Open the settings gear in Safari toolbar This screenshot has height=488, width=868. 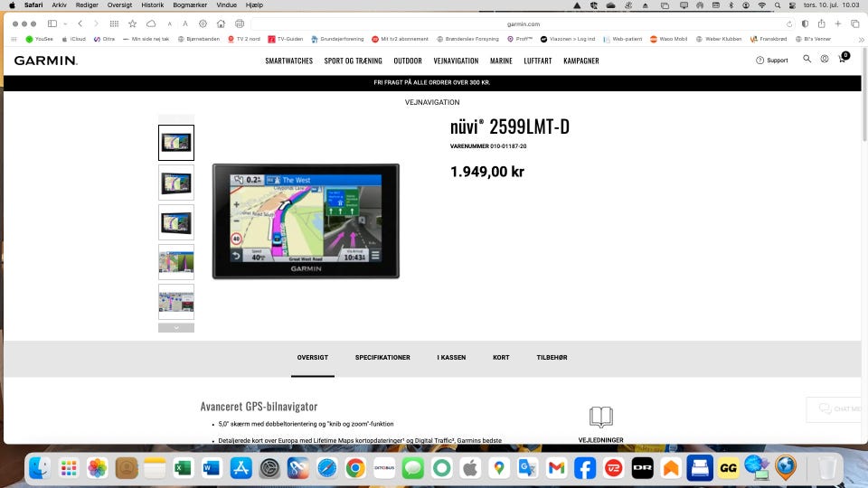(x=203, y=23)
